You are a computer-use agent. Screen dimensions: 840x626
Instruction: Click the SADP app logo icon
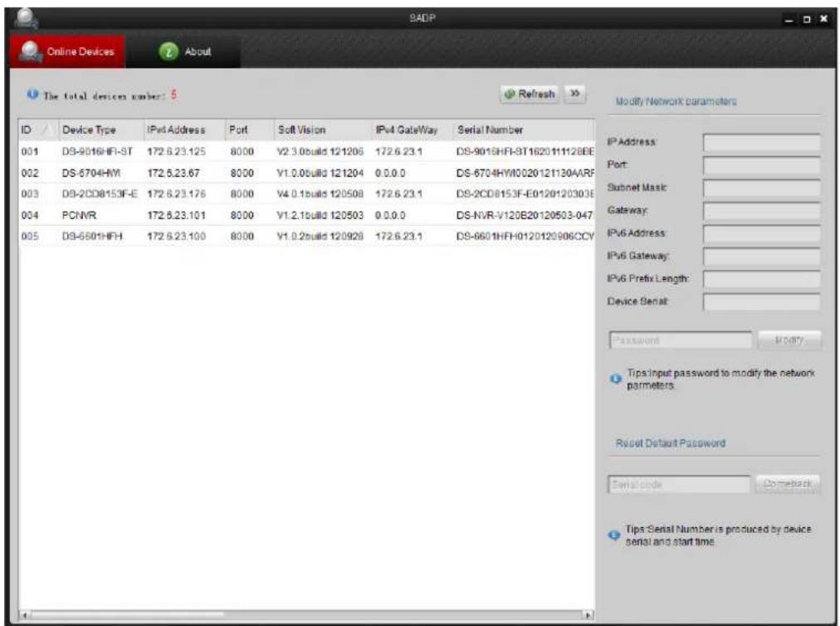(26, 18)
